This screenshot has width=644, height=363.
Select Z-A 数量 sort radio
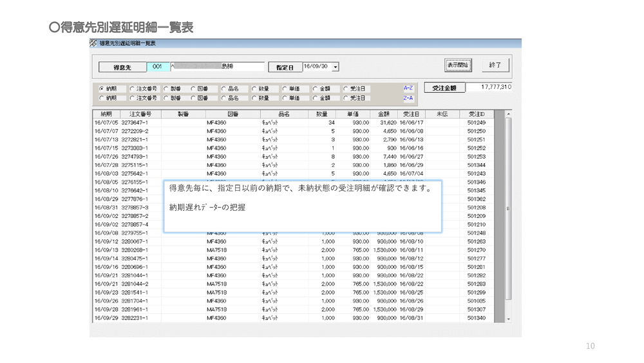click(x=254, y=98)
